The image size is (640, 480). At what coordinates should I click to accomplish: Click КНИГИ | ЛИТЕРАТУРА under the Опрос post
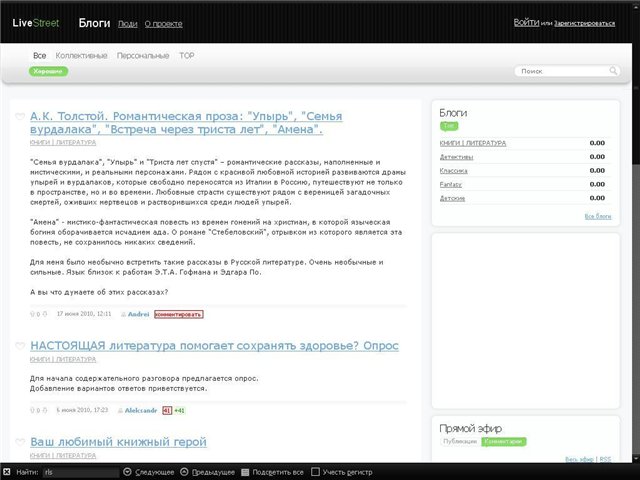coord(63,359)
